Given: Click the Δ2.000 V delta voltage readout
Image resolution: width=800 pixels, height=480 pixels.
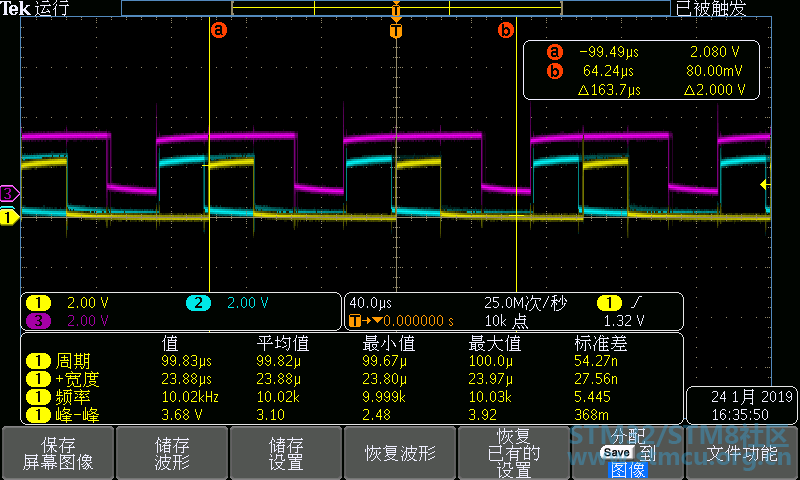Looking at the screenshot, I should pyautogui.click(x=714, y=90).
